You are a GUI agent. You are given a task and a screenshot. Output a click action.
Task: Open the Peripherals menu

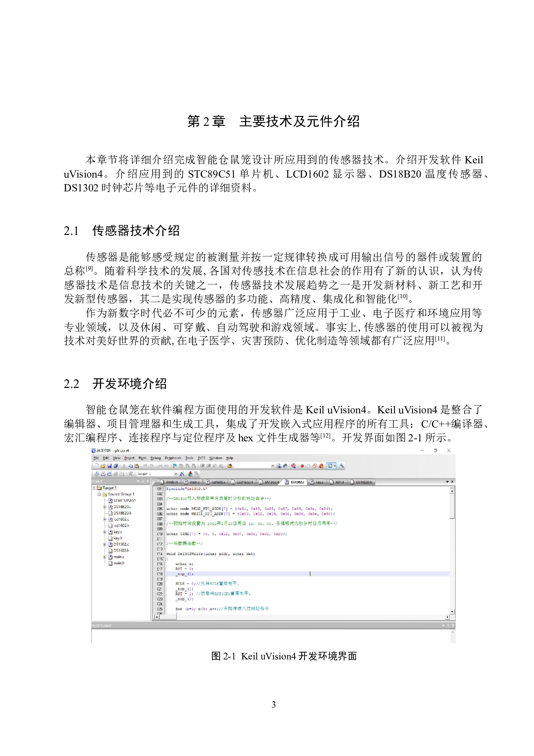click(x=173, y=458)
